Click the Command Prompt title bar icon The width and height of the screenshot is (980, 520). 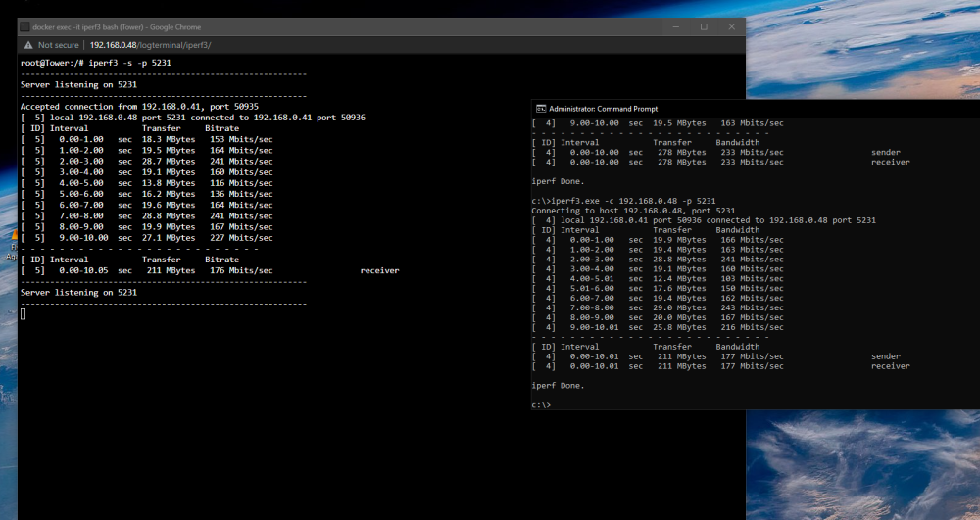(541, 109)
